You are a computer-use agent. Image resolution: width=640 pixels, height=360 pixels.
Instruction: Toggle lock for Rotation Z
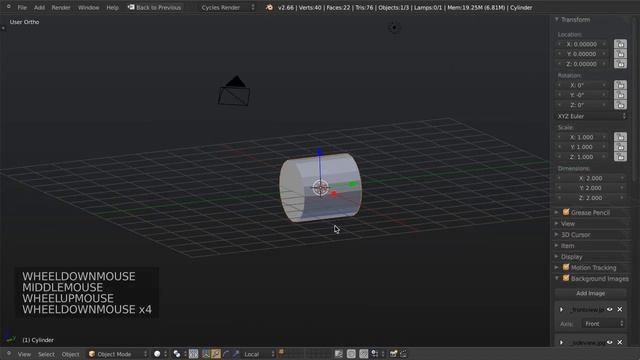click(620, 104)
